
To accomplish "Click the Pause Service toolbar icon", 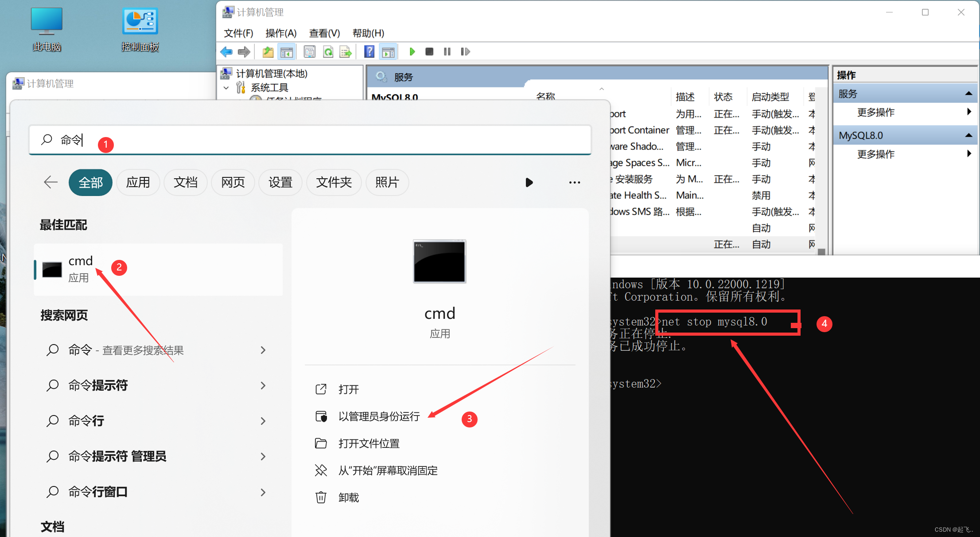I will [447, 52].
